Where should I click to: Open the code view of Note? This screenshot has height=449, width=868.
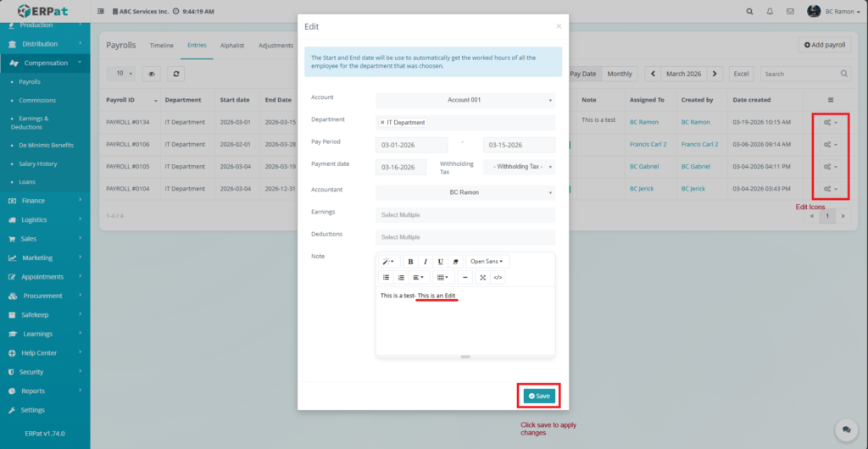coord(498,277)
